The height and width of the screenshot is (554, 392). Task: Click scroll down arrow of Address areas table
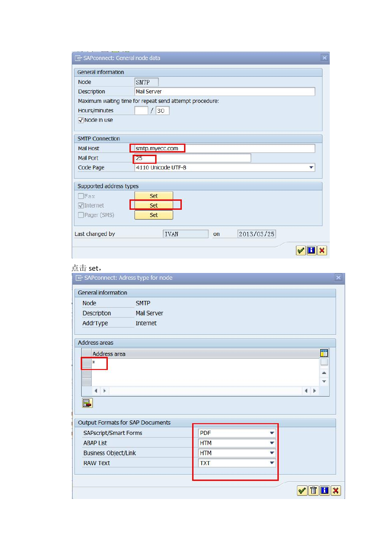324,382
